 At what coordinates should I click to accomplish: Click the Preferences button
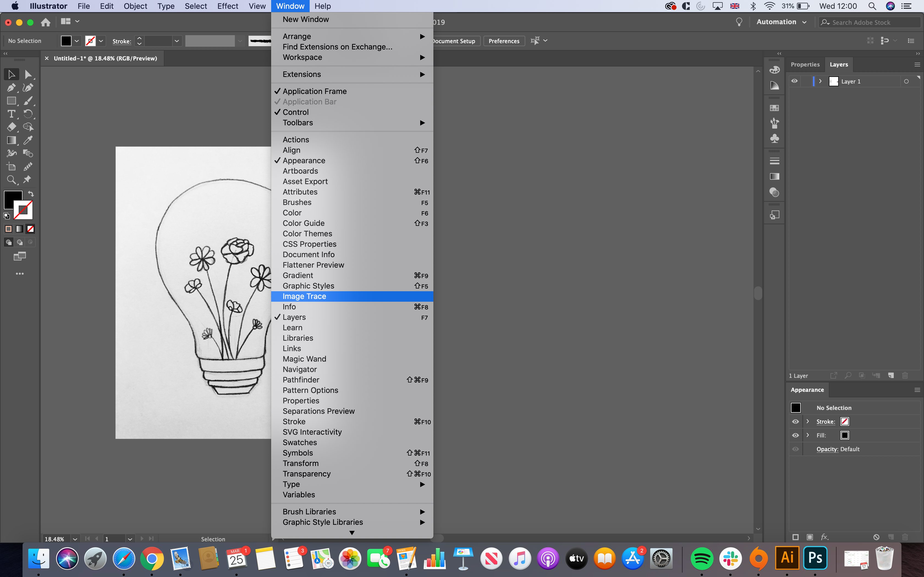click(504, 41)
